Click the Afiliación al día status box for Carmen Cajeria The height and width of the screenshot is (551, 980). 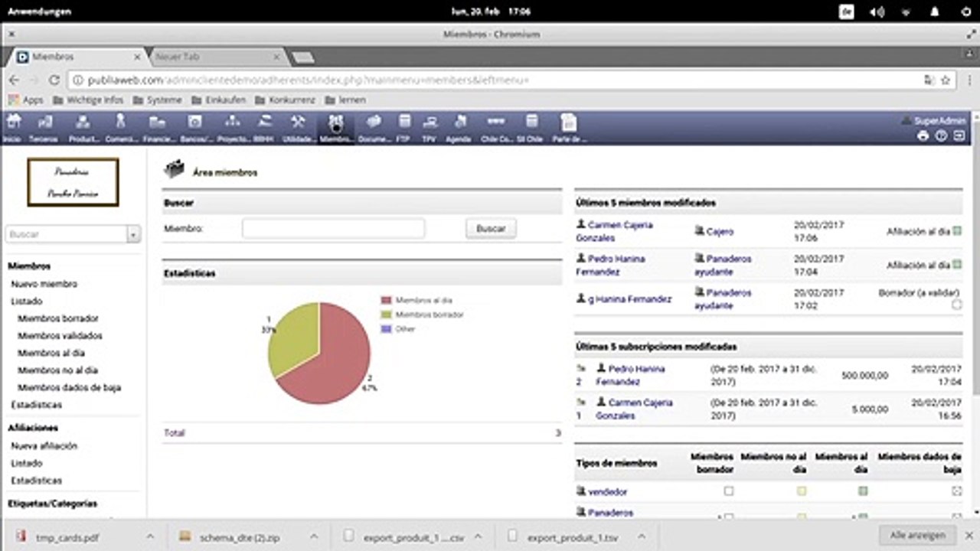coord(957,231)
